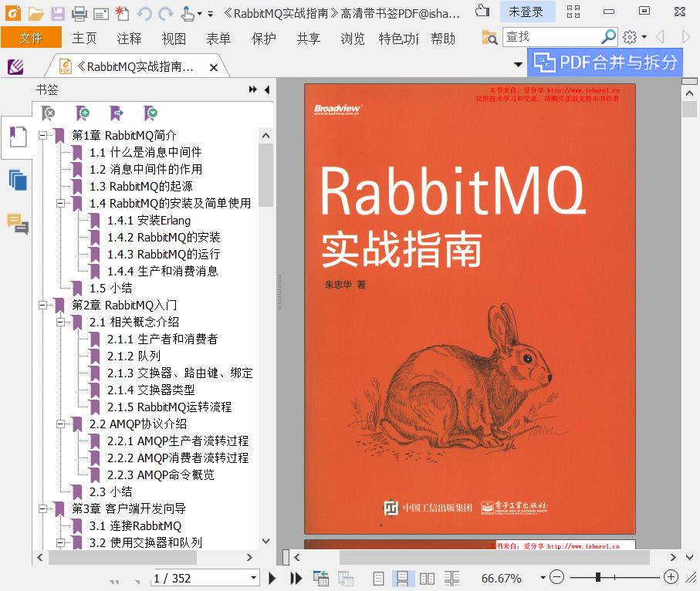
Task: Open the 共享 ribbon tab
Action: [309, 39]
